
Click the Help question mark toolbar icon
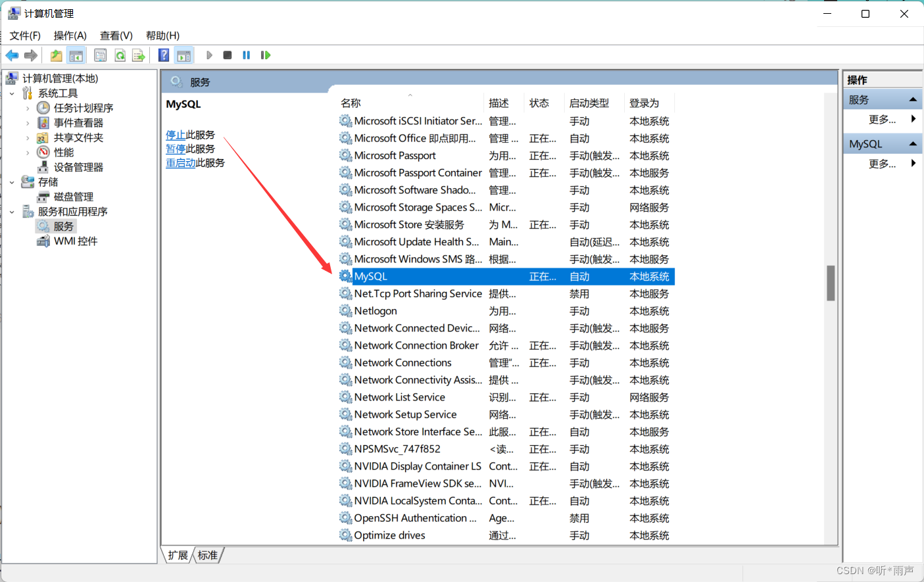pos(164,55)
